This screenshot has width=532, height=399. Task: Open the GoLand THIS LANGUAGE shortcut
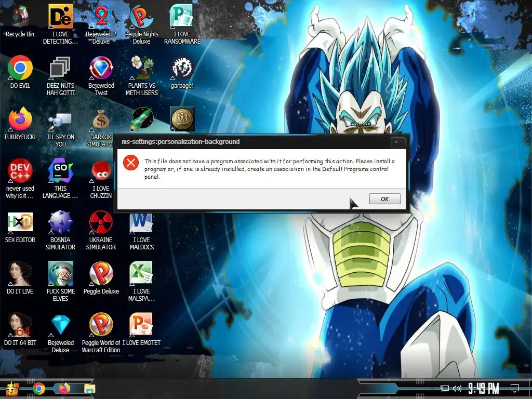click(x=60, y=179)
